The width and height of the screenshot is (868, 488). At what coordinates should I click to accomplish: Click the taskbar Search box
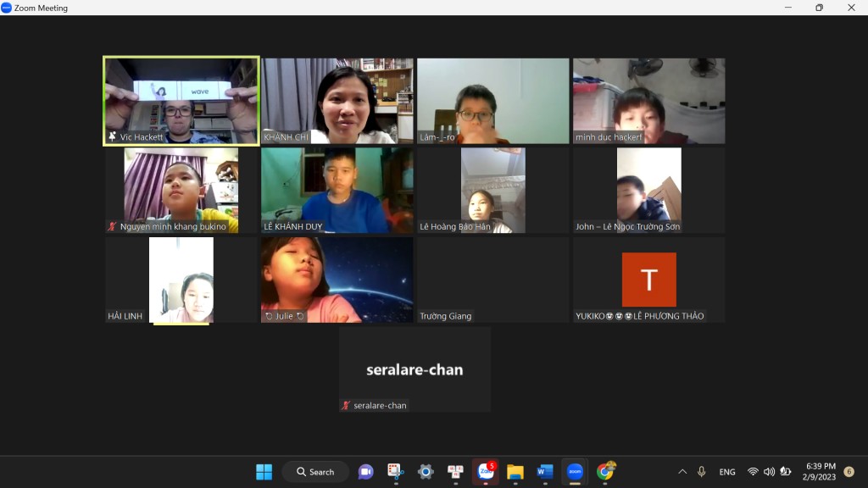(315, 472)
